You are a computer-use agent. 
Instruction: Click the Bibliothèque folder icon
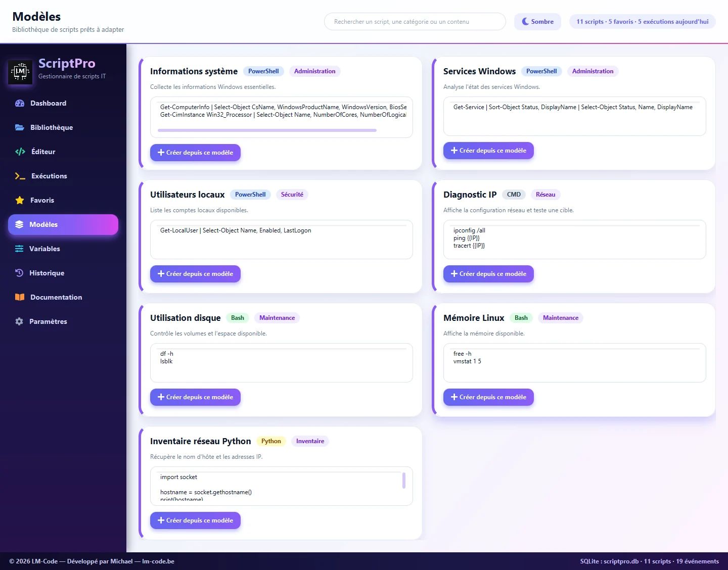(x=20, y=127)
